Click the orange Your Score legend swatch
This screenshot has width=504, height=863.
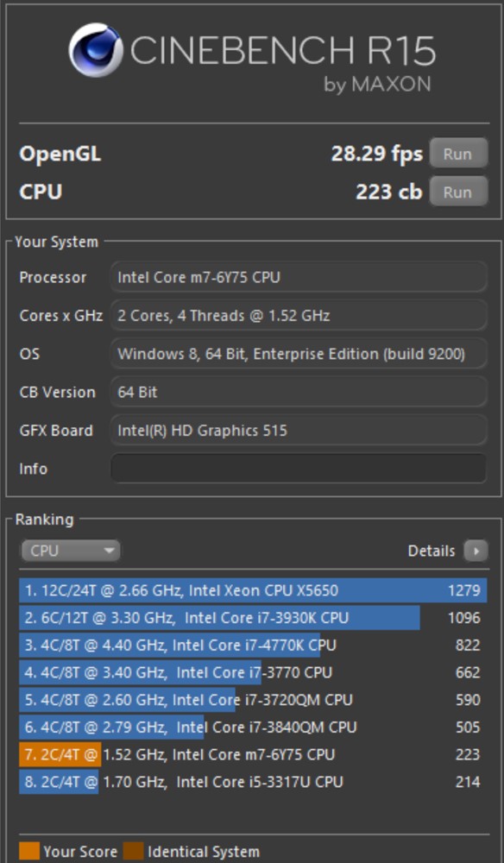pos(29,851)
